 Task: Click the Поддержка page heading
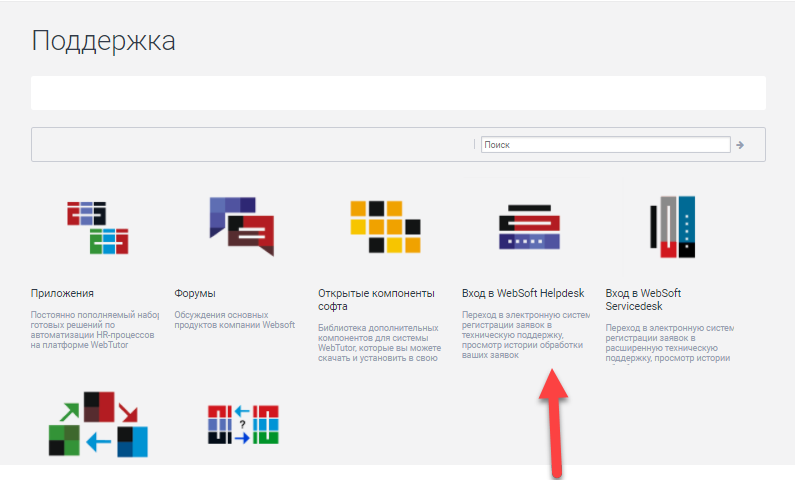[103, 41]
